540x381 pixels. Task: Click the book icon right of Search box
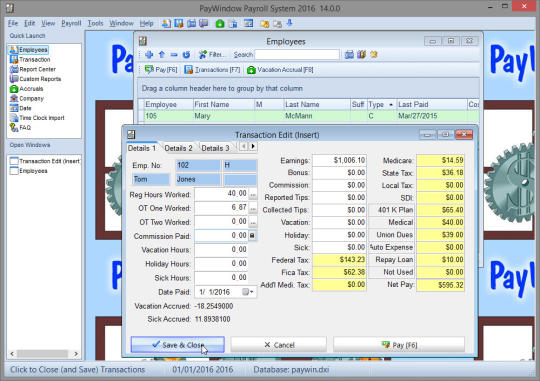[x=361, y=54]
